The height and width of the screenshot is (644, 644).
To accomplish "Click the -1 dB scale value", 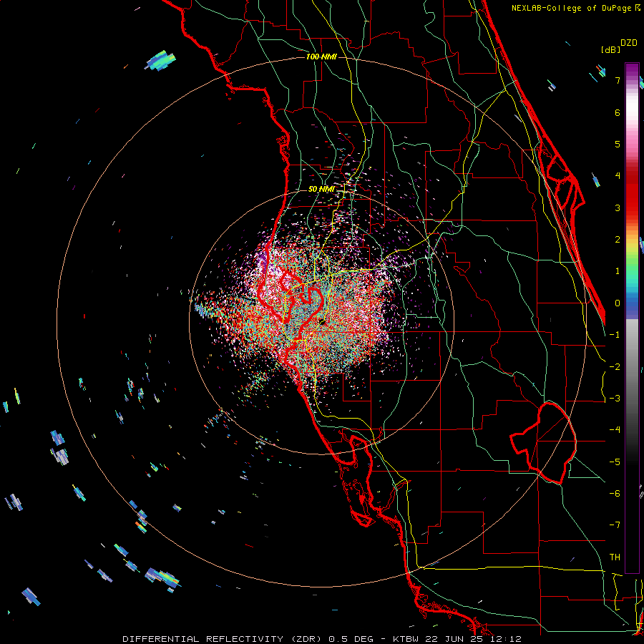I will click(615, 335).
